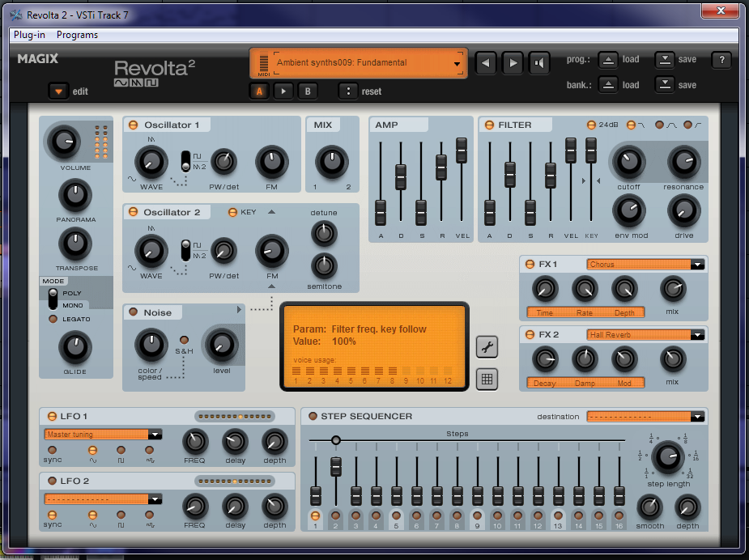The width and height of the screenshot is (749, 560).
Task: Open the Plug-in menu
Action: point(29,35)
